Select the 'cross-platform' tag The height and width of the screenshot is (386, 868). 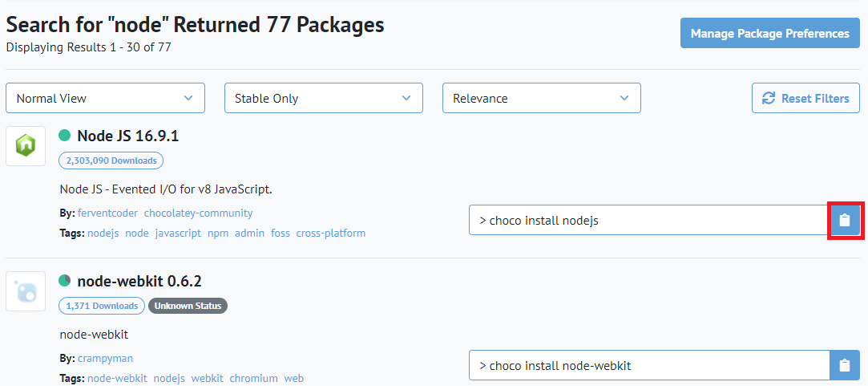(x=330, y=233)
